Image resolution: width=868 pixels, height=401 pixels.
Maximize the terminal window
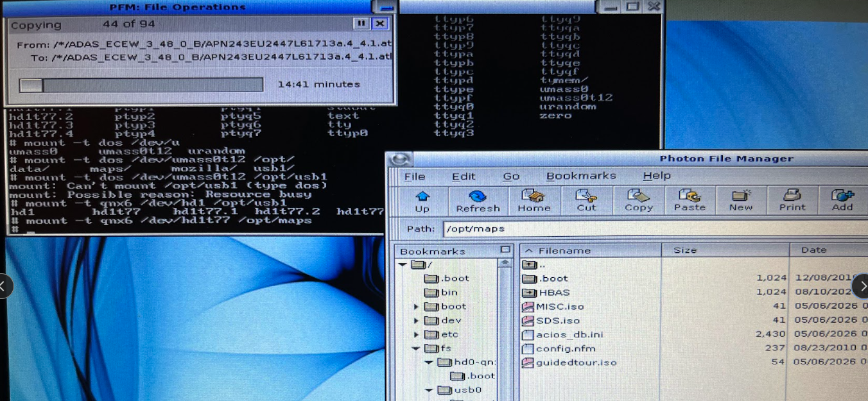click(x=632, y=6)
